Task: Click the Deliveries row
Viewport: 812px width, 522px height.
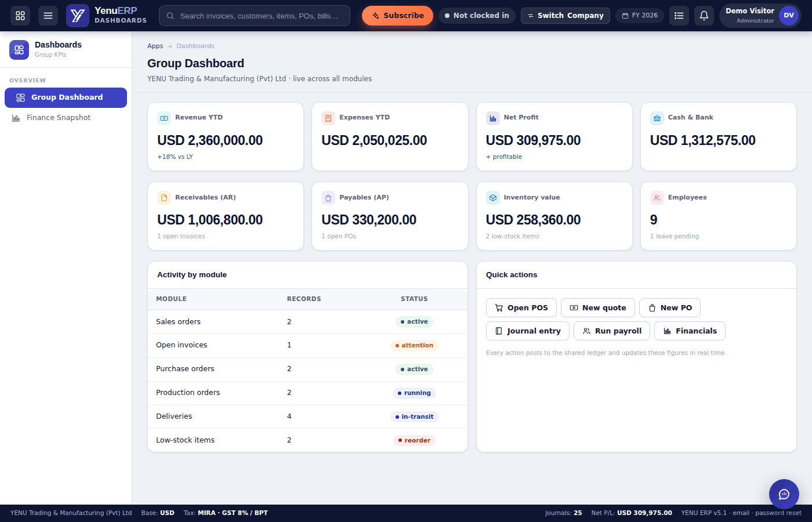Action: point(307,417)
